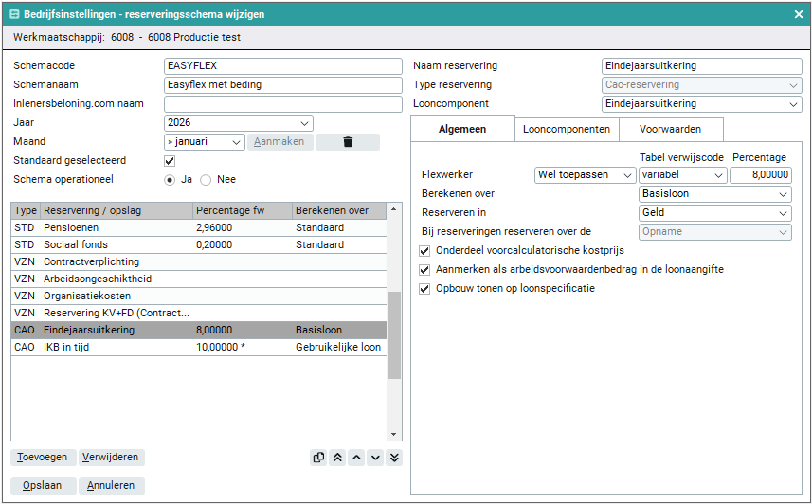Move selected row up one position
The image size is (812, 504).
click(356, 458)
